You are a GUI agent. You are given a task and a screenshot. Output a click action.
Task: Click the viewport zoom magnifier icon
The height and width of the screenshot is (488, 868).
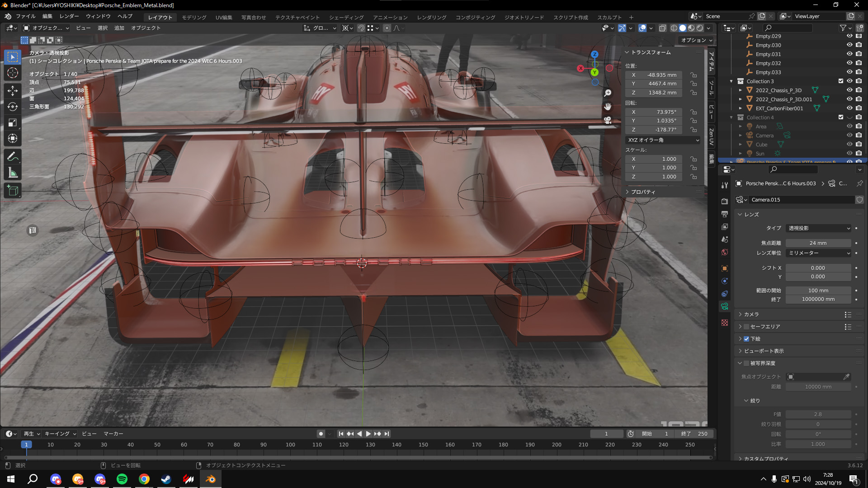point(608,93)
